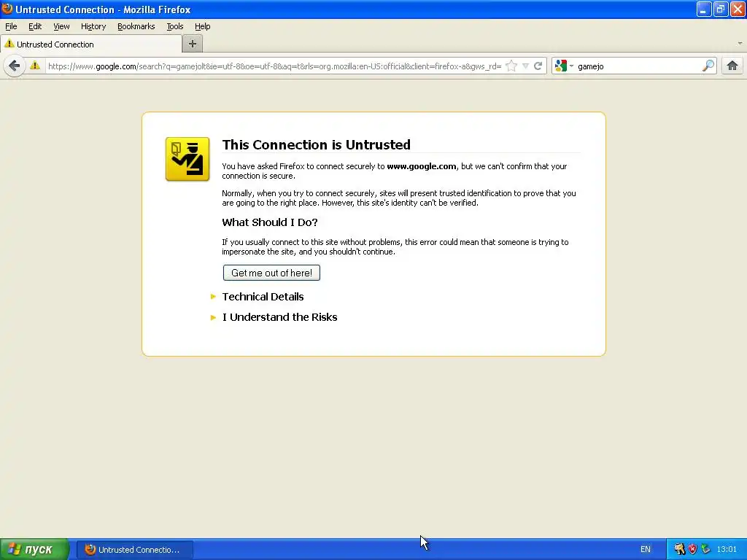Open the Bookmarks menu
The image size is (747, 560).
(136, 26)
